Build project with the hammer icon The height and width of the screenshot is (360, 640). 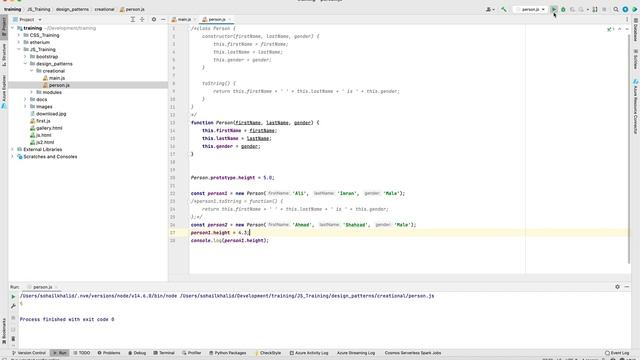pos(504,9)
